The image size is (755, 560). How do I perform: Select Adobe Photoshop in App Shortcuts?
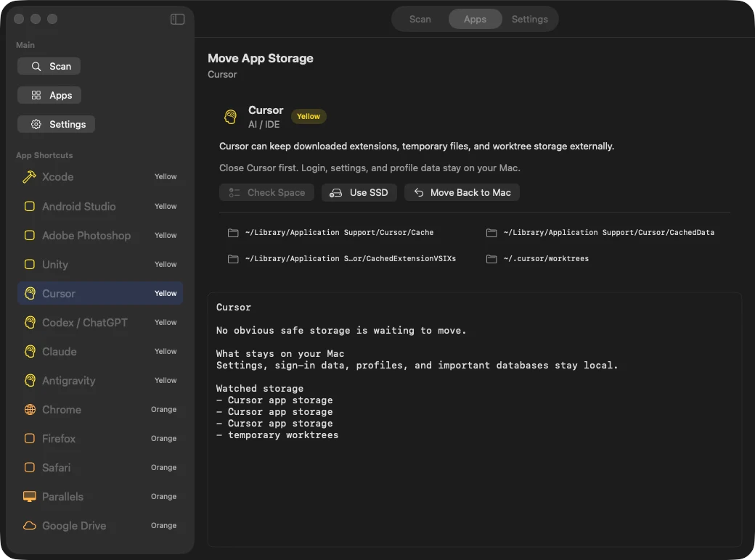click(x=100, y=235)
